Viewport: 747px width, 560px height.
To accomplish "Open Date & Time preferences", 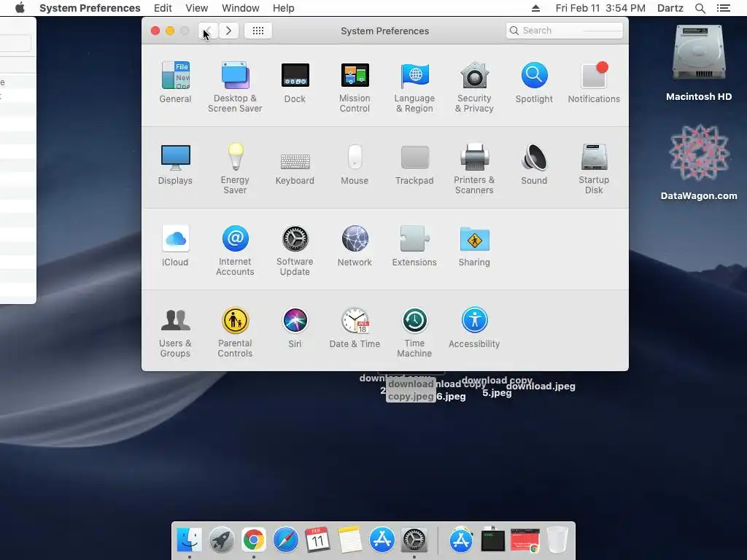I will tap(355, 327).
